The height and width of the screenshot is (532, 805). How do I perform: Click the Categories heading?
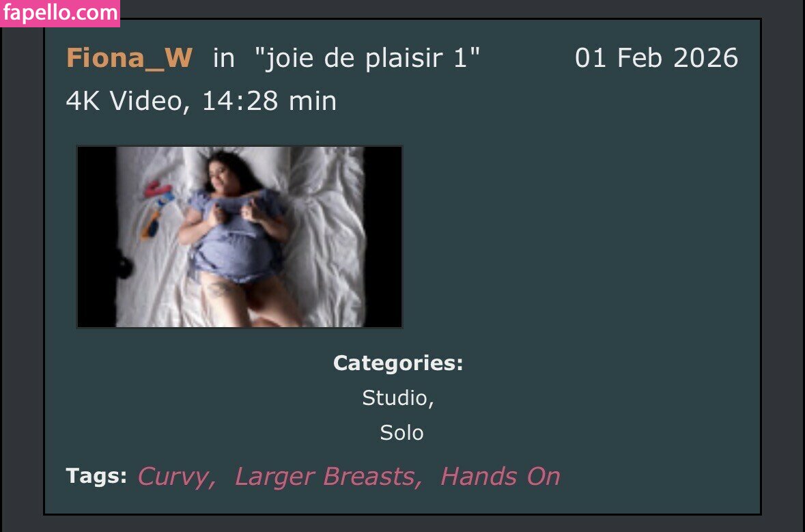coord(398,363)
